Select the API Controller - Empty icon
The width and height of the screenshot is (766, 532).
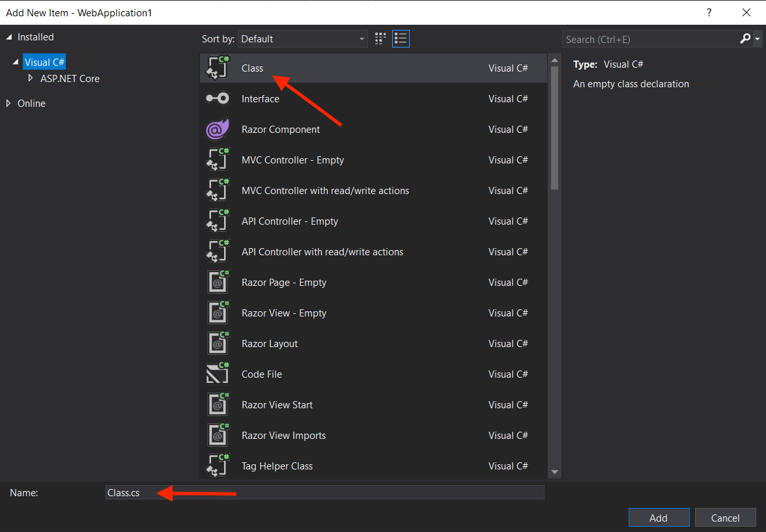217,220
